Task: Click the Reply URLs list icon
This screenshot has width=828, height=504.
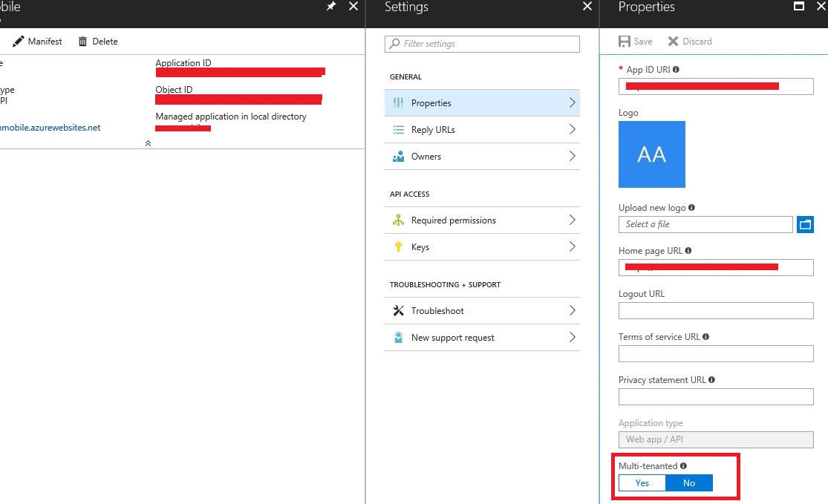Action: click(x=398, y=130)
